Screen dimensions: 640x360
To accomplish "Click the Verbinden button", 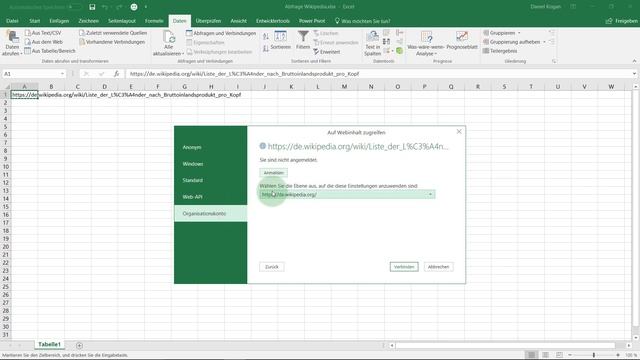I will 404,267.
